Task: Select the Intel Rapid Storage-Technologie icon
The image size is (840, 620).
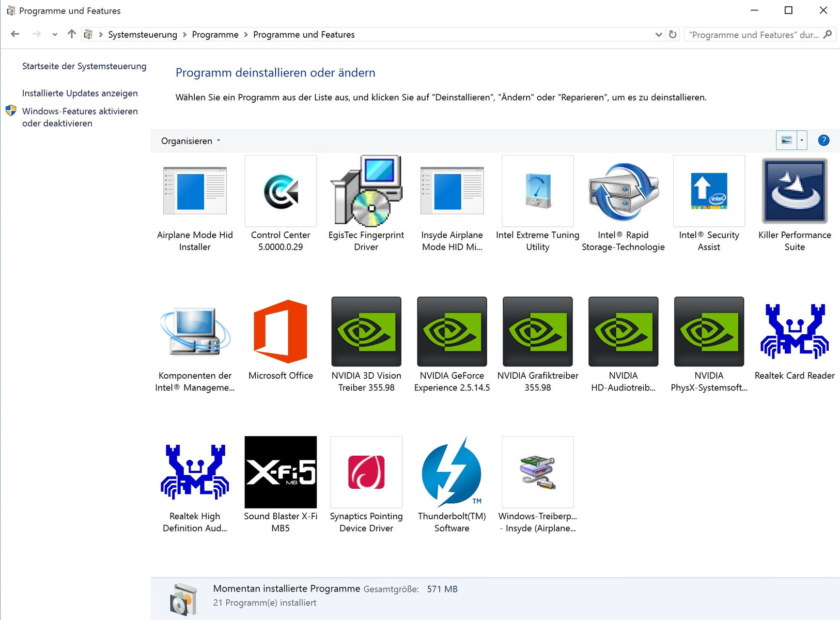Action: tap(624, 191)
